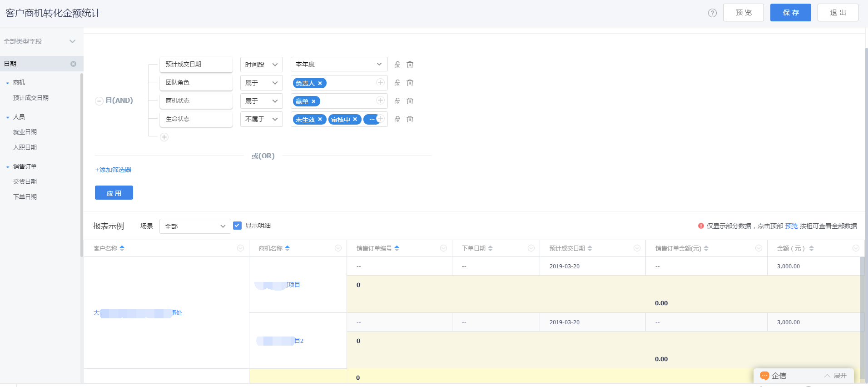This screenshot has height=387, width=868.
Task: Open 销售订单编号 column options menu
Action: click(444, 248)
